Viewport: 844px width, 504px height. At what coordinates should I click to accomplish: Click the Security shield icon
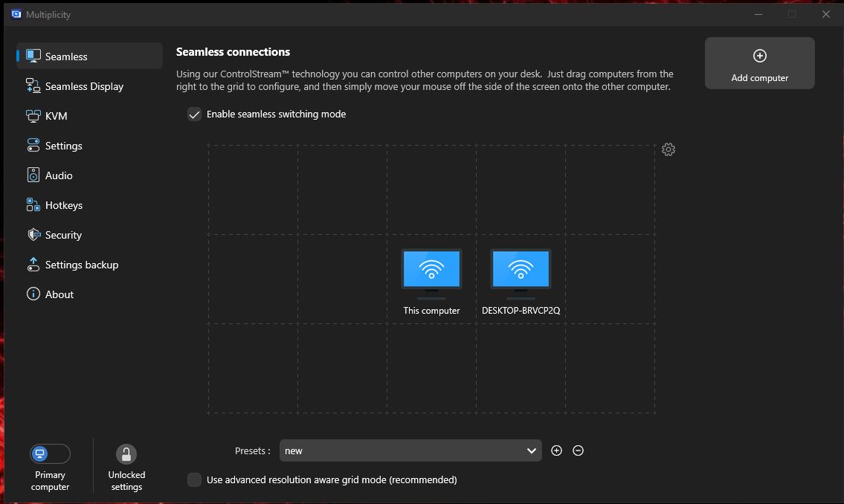[x=33, y=234]
